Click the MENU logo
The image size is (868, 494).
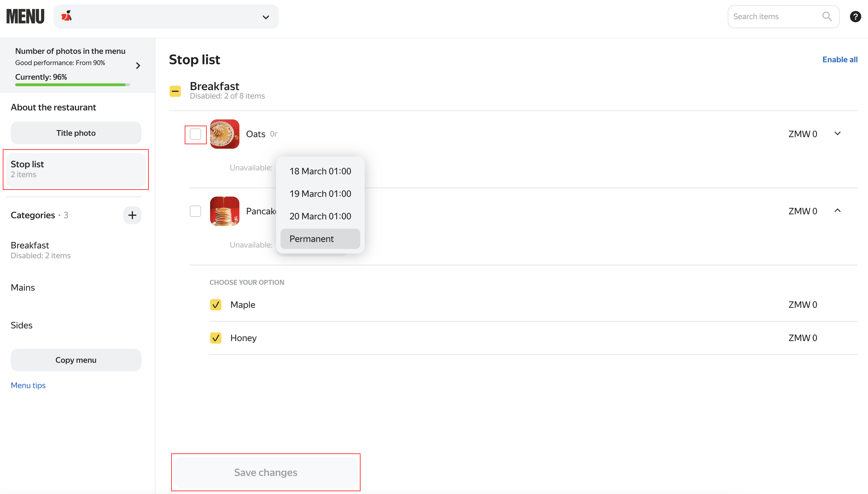pos(25,16)
